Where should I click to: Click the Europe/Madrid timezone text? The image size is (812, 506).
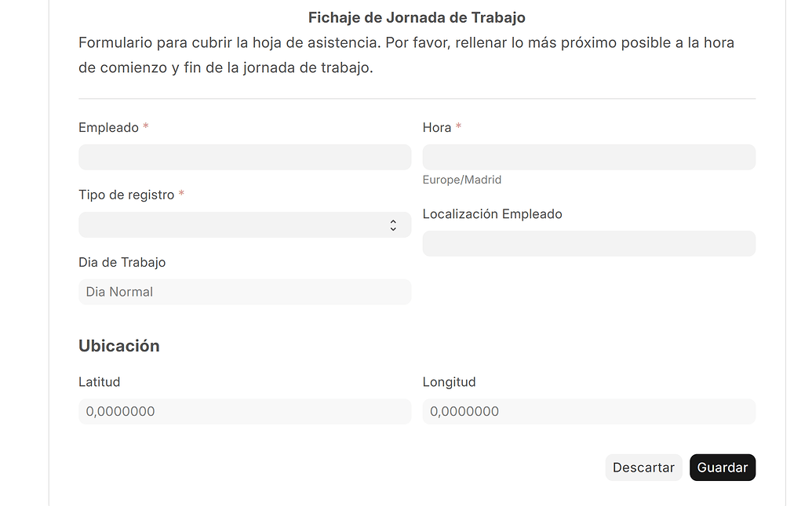[x=462, y=180]
